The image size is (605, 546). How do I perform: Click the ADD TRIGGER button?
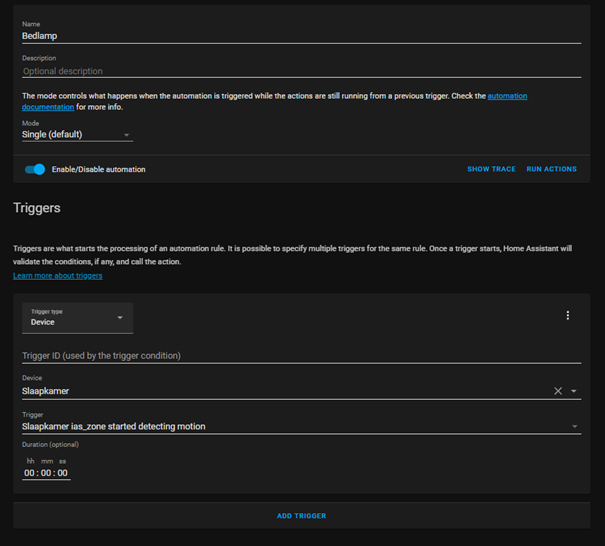click(301, 516)
